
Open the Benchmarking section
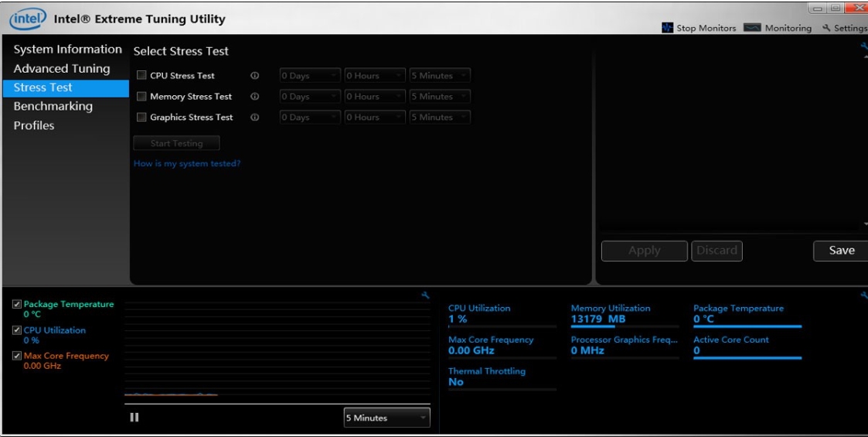53,107
